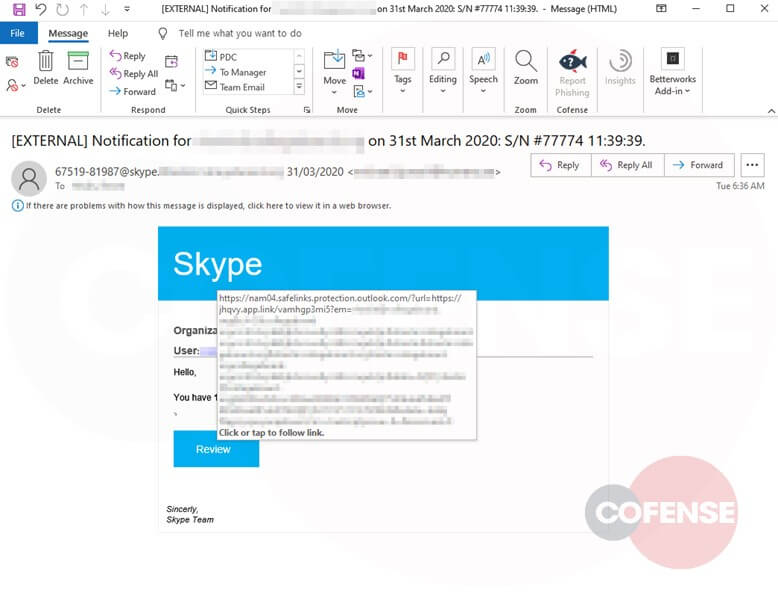Click the Reply with Meeting icon

171,62
